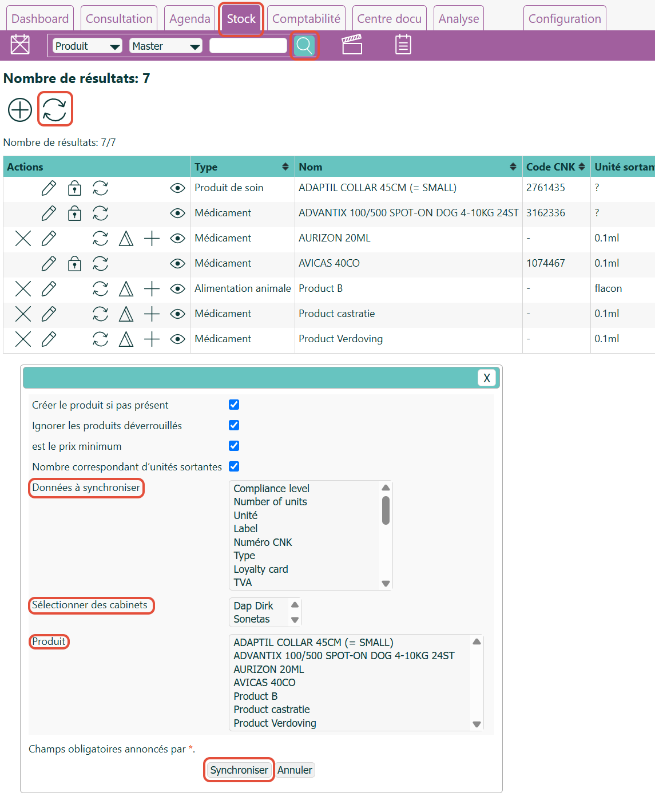Sort table by Code CNK column
This screenshot has width=655, height=812.
pyautogui.click(x=582, y=167)
